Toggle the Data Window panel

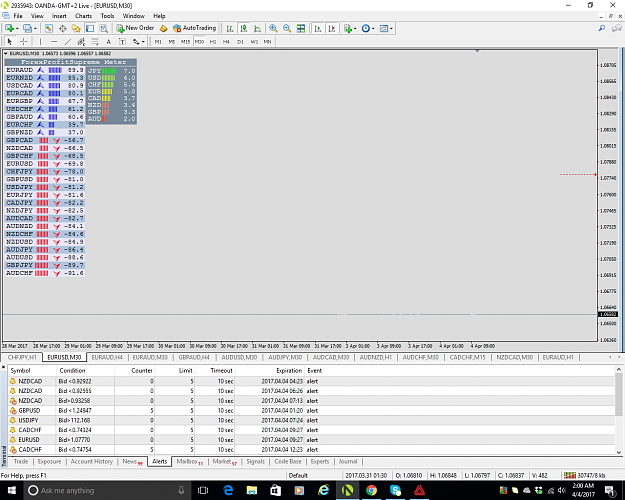pyautogui.click(x=63, y=28)
